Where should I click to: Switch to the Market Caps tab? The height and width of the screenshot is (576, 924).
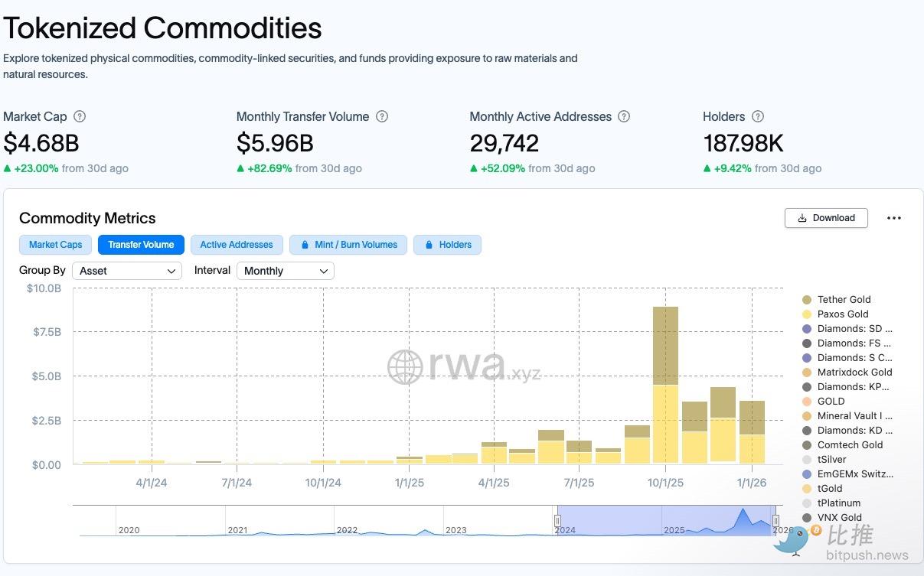55,245
